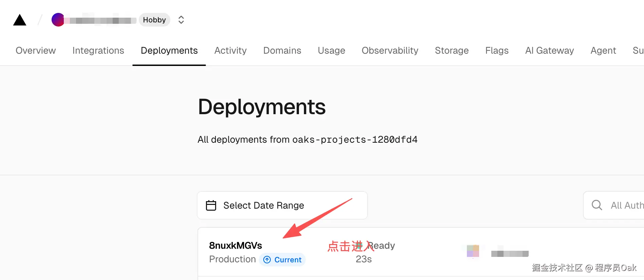Switch to the AI Gateway tab
Viewport: 644px width, 280px height.
[549, 50]
